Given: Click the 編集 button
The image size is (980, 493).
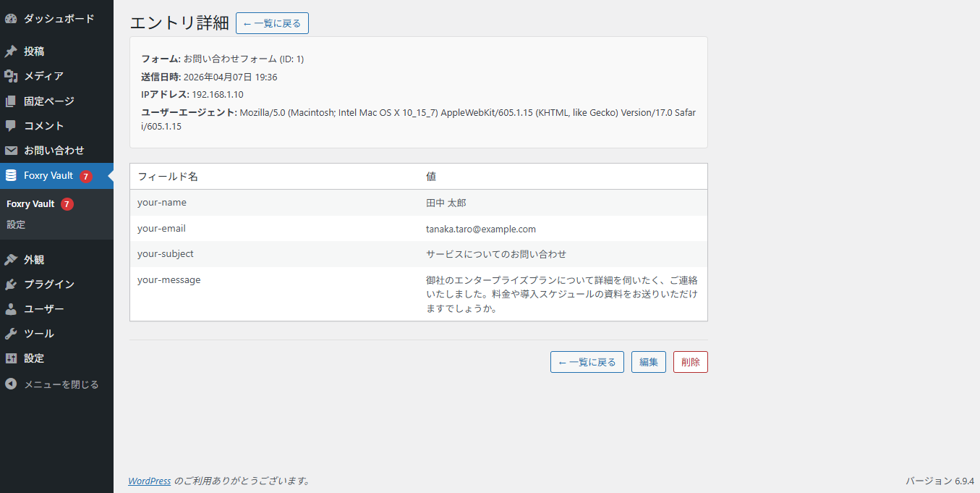Looking at the screenshot, I should [x=648, y=362].
